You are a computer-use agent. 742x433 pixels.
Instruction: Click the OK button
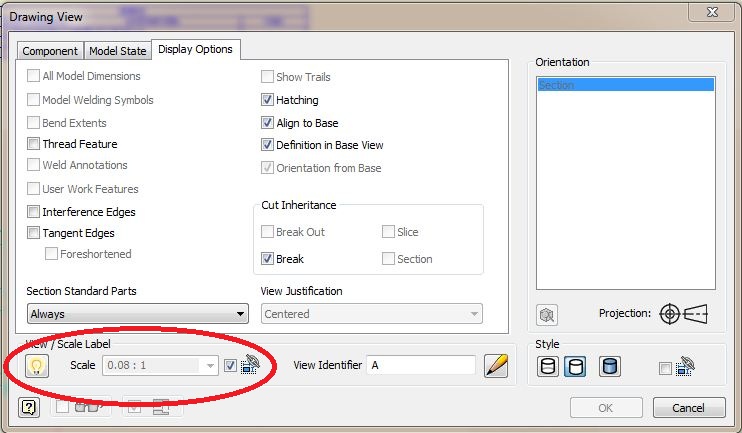tap(606, 407)
